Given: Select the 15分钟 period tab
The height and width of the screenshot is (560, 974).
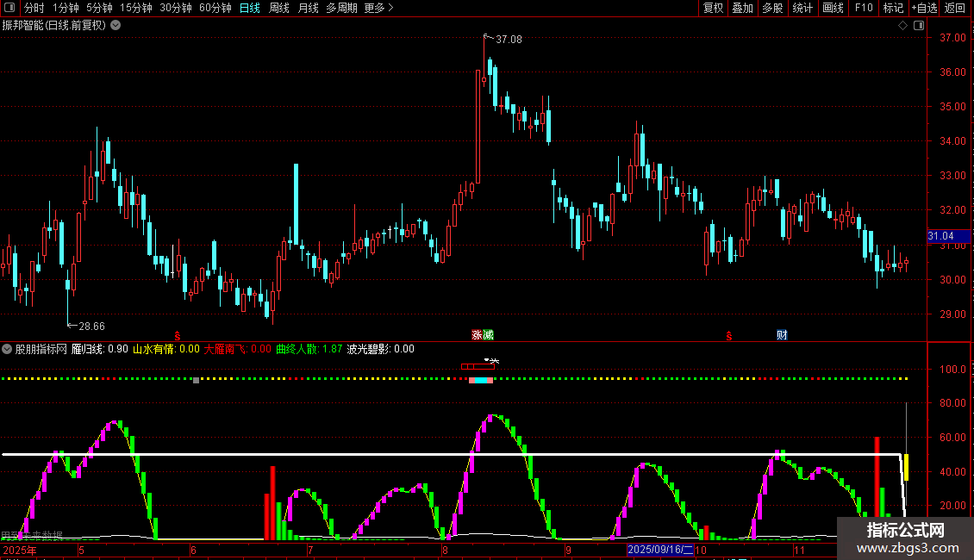Looking at the screenshot, I should (135, 8).
